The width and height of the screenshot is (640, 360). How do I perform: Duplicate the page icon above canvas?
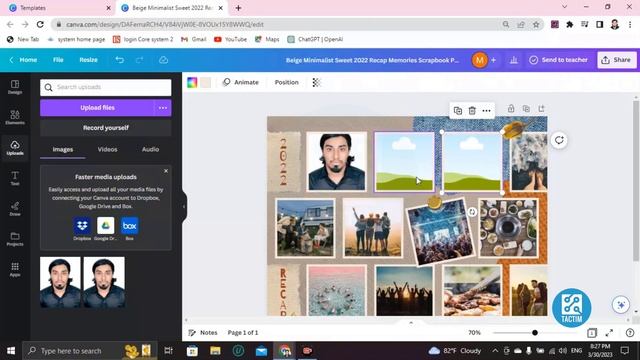(x=526, y=109)
